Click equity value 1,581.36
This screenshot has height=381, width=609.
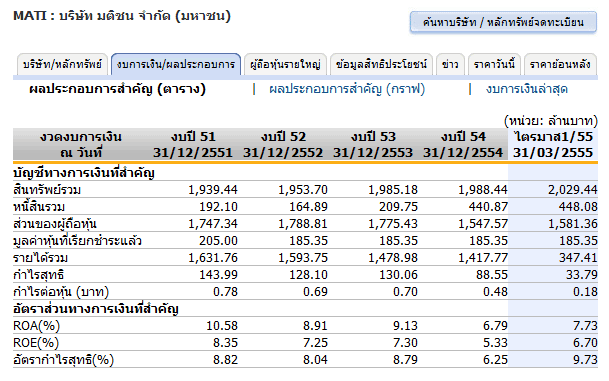[x=572, y=224]
